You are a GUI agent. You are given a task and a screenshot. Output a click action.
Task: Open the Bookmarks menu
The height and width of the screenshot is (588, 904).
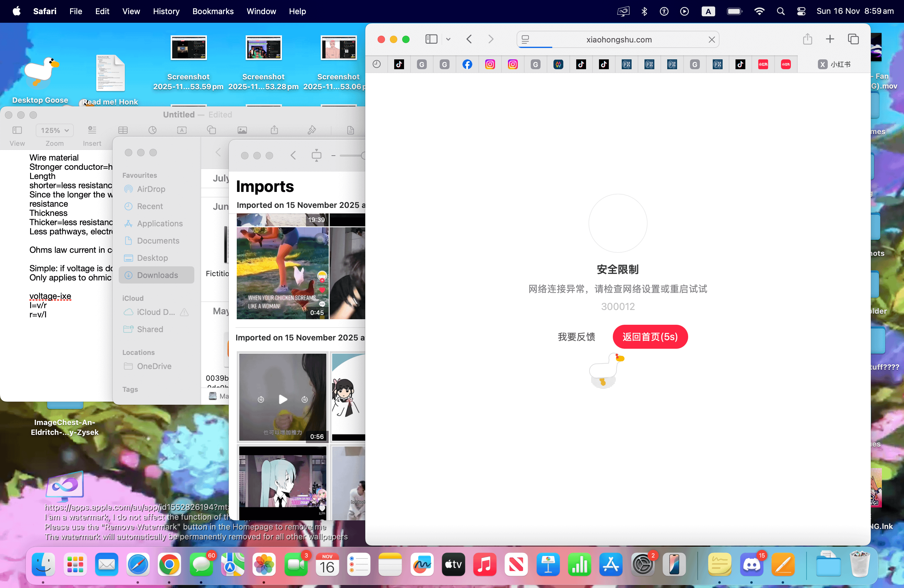(213, 11)
